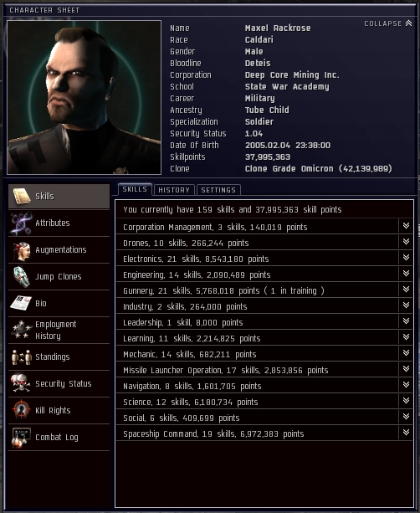
Task: Collapse the character info header
Action: [x=388, y=23]
